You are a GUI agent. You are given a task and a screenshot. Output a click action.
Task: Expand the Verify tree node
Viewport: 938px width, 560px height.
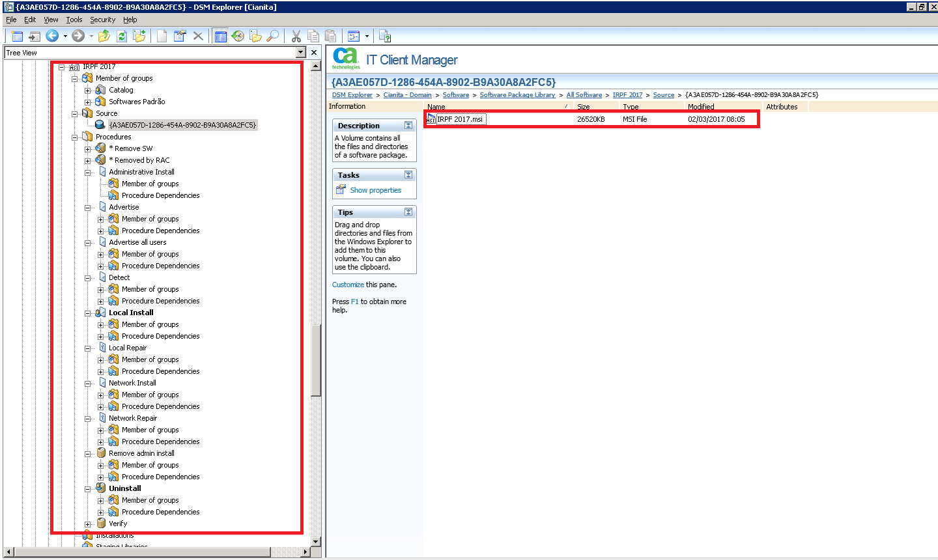(x=88, y=524)
